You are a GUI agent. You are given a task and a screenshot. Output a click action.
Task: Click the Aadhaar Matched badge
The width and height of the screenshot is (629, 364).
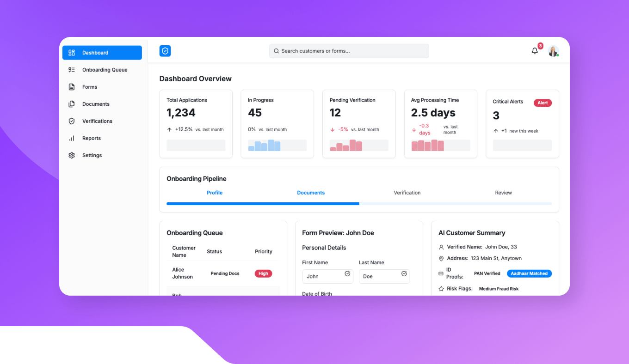[529, 273]
